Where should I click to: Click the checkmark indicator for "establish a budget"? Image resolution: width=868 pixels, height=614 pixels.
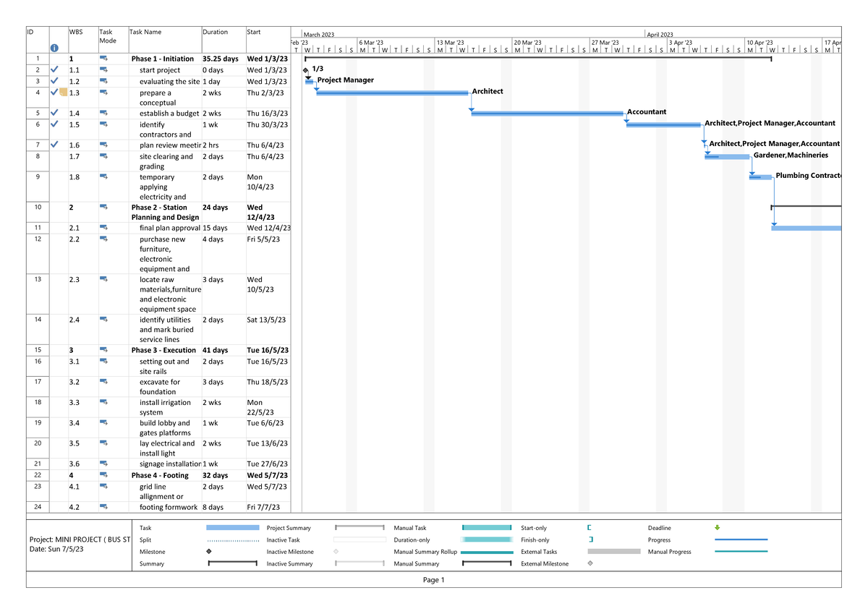coord(54,113)
